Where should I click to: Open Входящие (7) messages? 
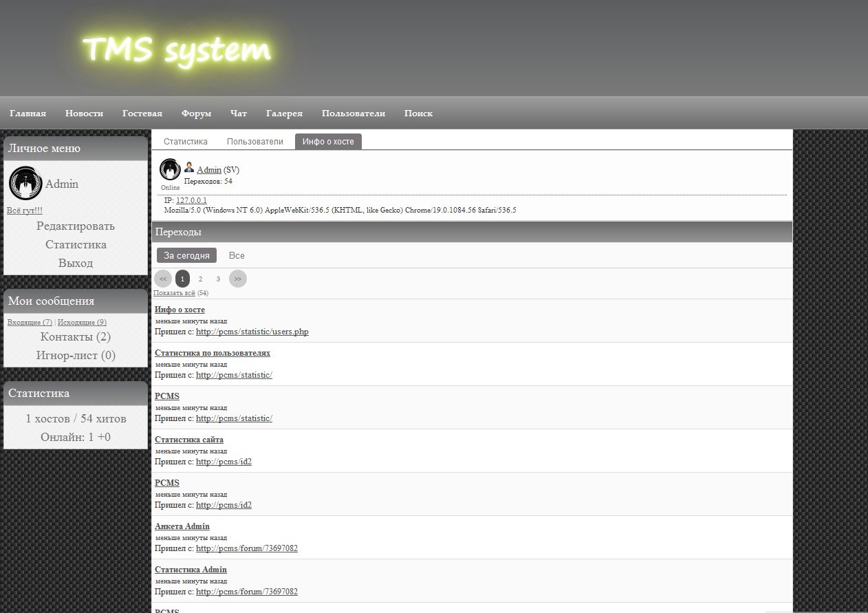(x=30, y=322)
